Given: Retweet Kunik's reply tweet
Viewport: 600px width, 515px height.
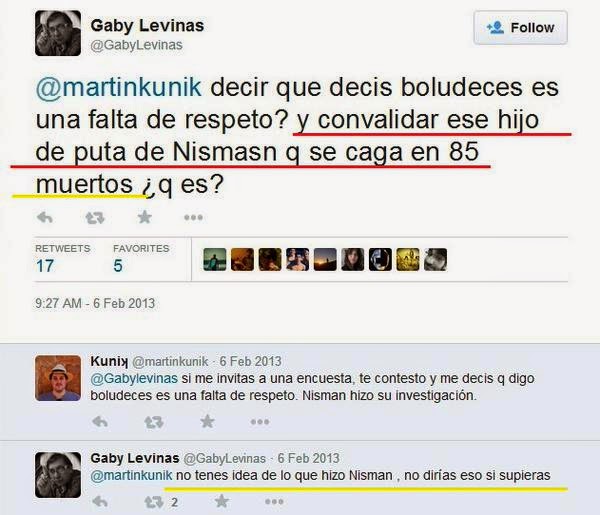Looking at the screenshot, I should (x=154, y=422).
